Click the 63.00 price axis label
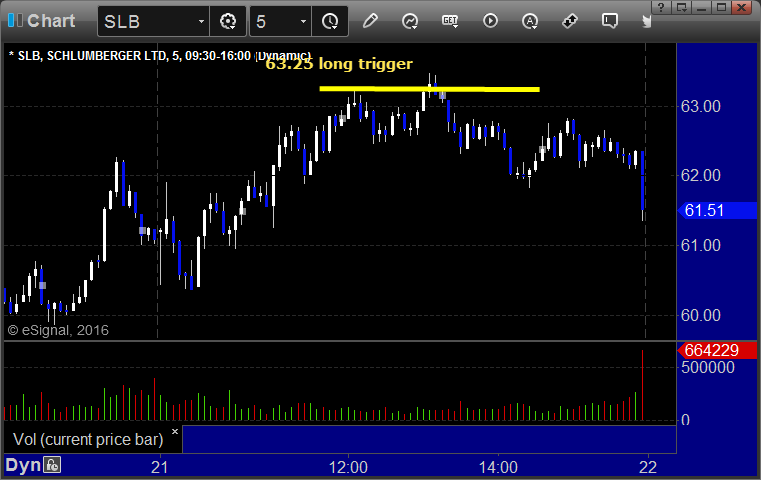This screenshot has width=761, height=480. pyautogui.click(x=700, y=106)
